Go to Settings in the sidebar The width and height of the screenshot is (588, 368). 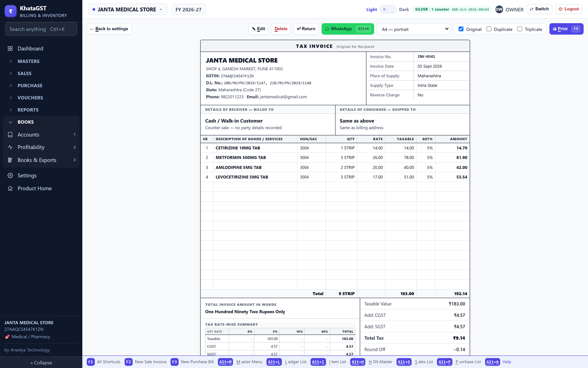pos(41,176)
